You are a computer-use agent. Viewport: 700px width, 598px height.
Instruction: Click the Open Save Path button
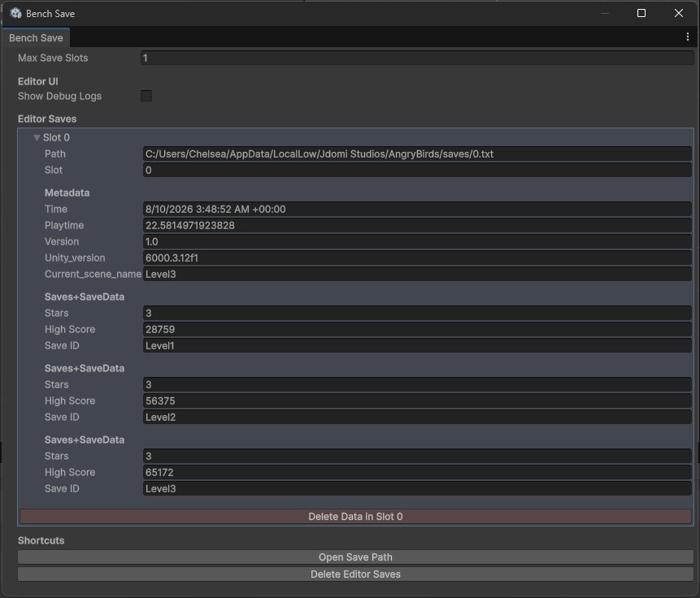tap(355, 557)
